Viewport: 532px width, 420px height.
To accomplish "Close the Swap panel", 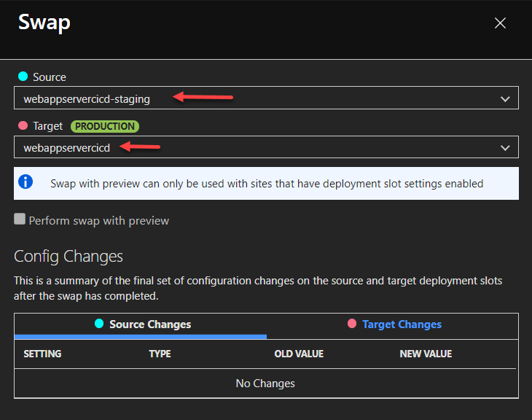I will click(x=500, y=23).
